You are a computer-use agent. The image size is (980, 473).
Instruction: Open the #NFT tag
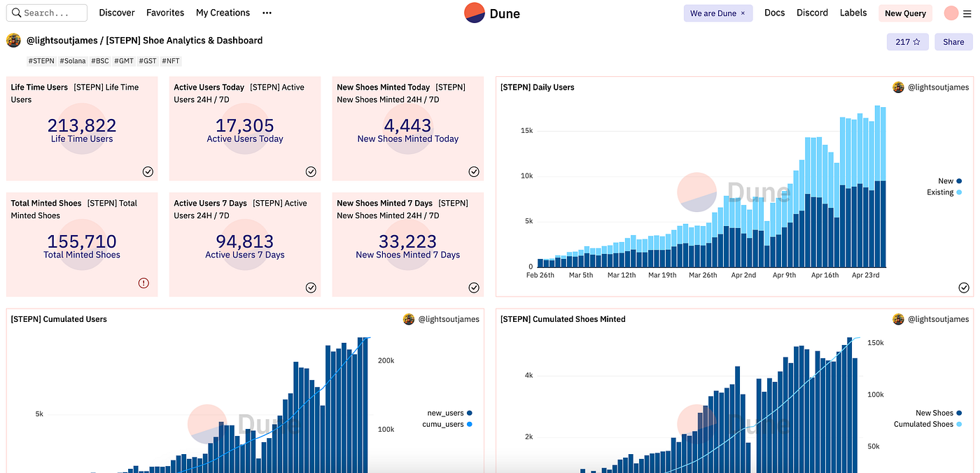click(x=171, y=61)
